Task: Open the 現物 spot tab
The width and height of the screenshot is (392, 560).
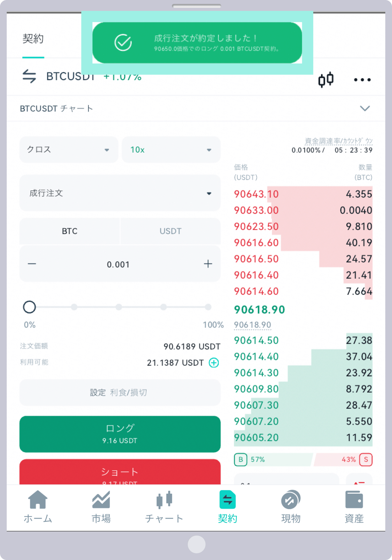Action: click(291, 507)
